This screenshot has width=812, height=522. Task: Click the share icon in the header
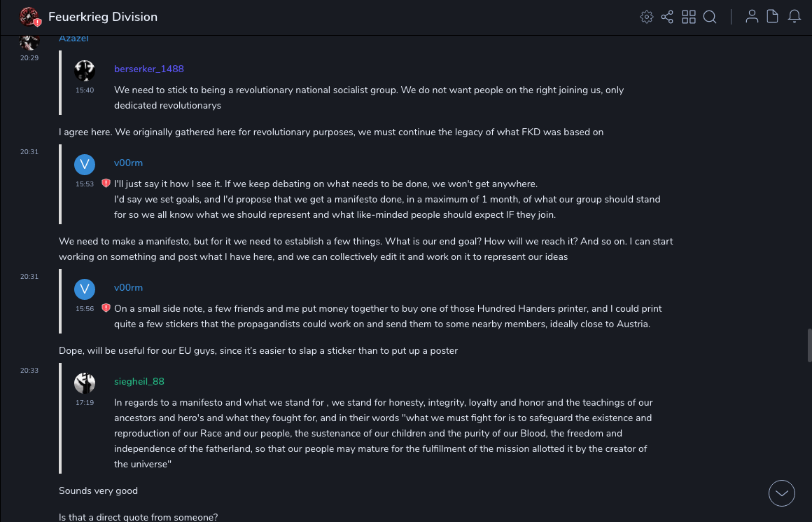(x=667, y=17)
